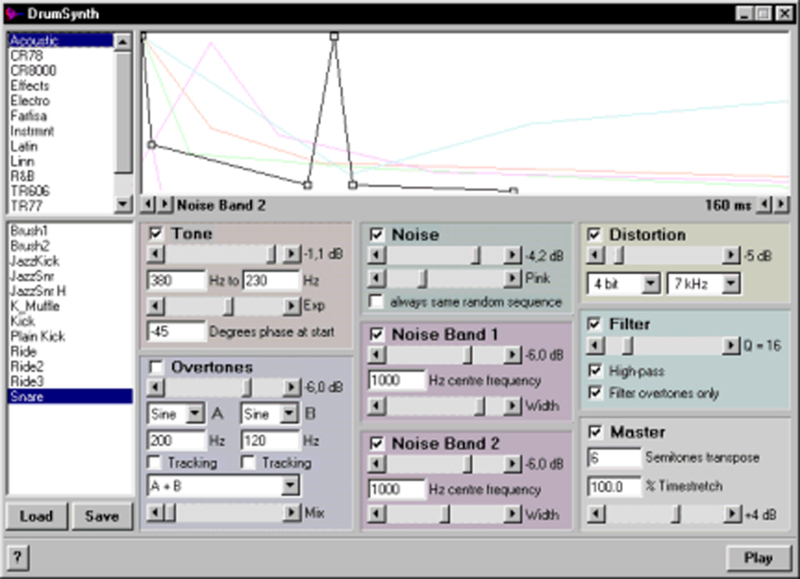The image size is (800, 579).
Task: Click the Play button
Action: click(758, 558)
